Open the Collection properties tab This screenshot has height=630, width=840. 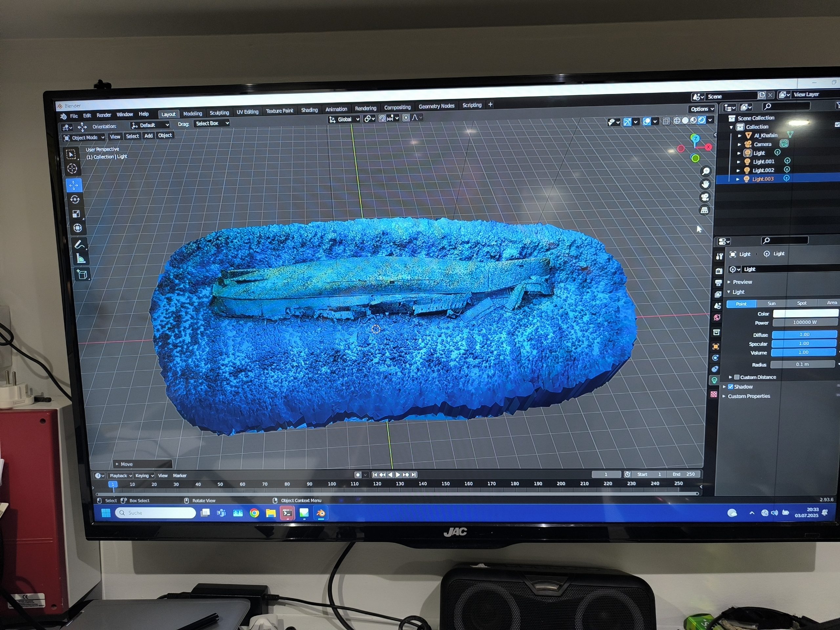pos(717,332)
